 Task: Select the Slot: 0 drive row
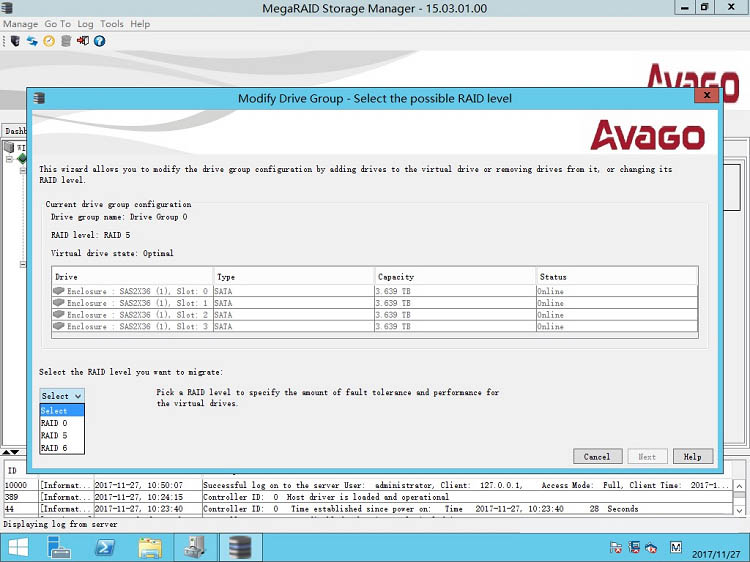375,291
